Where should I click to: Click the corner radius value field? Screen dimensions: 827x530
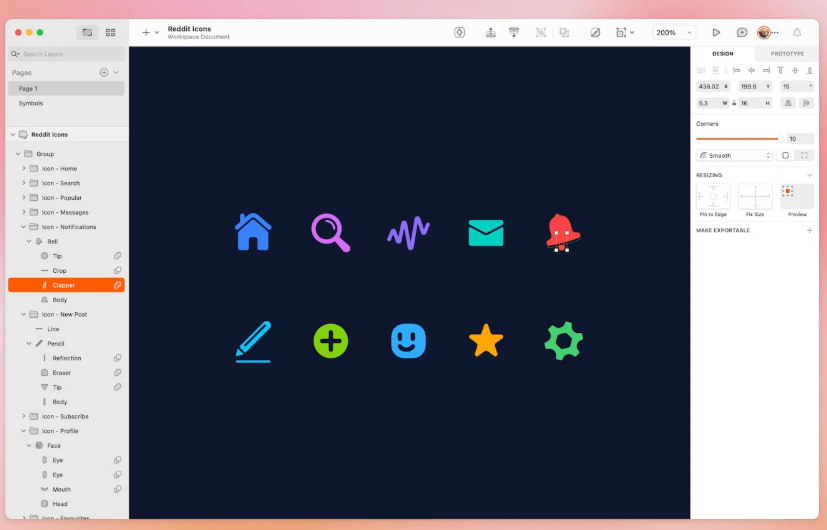tap(800, 139)
